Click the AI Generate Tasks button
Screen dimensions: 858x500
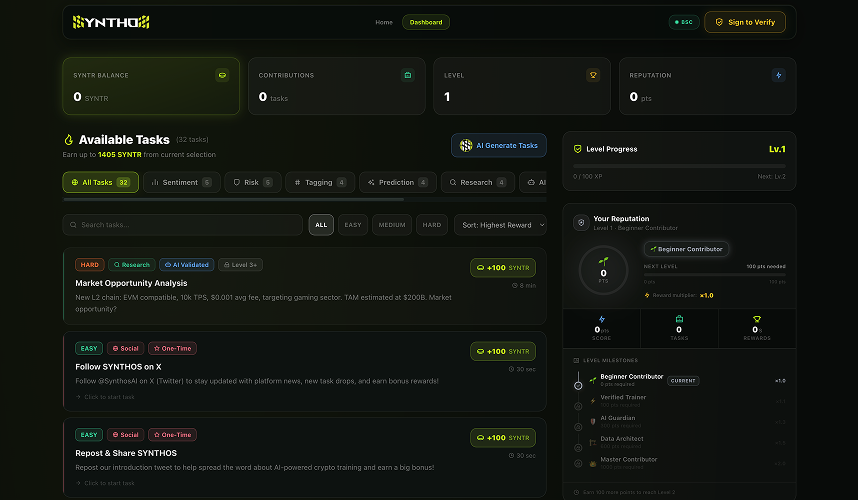coord(499,146)
